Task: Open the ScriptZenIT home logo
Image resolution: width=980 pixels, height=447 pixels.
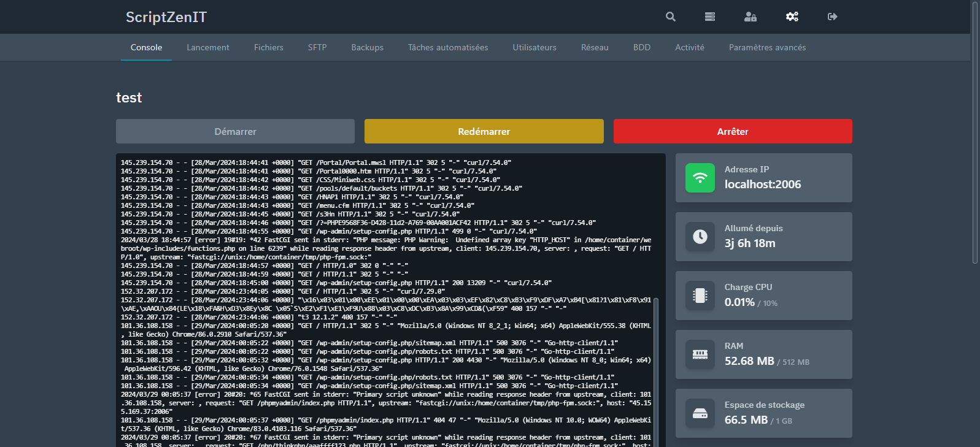Action: point(166,17)
